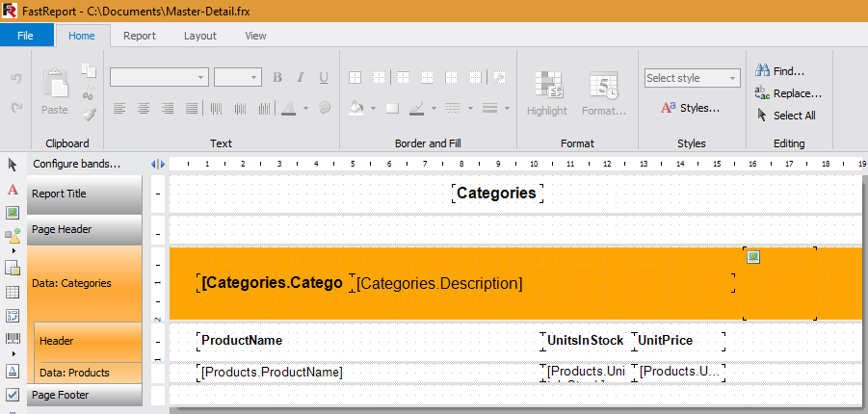Click the Format clipboard brush icon
868x414 pixels.
[89, 114]
